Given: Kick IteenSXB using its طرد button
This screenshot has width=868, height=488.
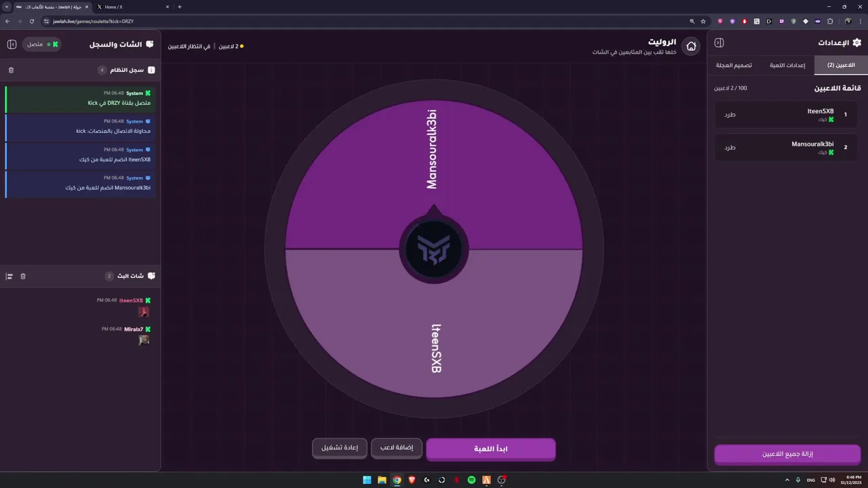Looking at the screenshot, I should (x=730, y=115).
